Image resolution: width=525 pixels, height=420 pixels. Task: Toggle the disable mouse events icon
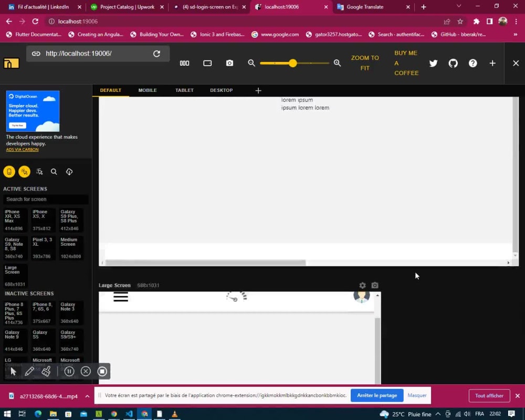point(39,171)
